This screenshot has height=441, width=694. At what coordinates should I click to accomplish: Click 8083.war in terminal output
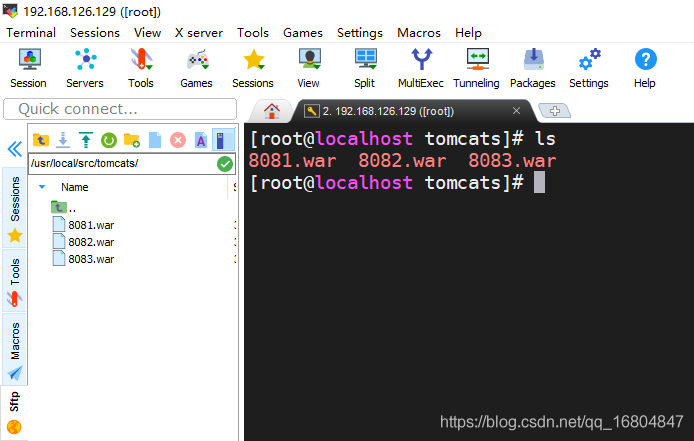coord(512,161)
